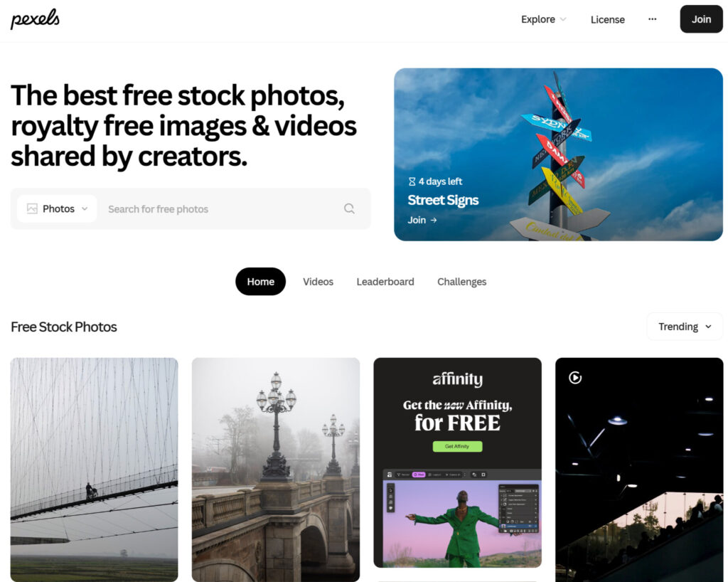Go to the Challenges tab
This screenshot has width=728, height=582.
coord(462,282)
